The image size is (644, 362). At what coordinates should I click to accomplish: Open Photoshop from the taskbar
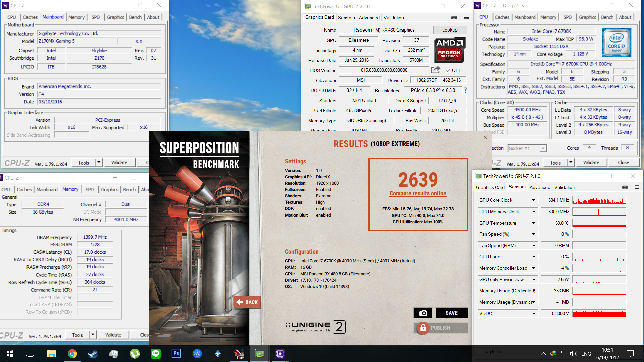tap(176, 353)
